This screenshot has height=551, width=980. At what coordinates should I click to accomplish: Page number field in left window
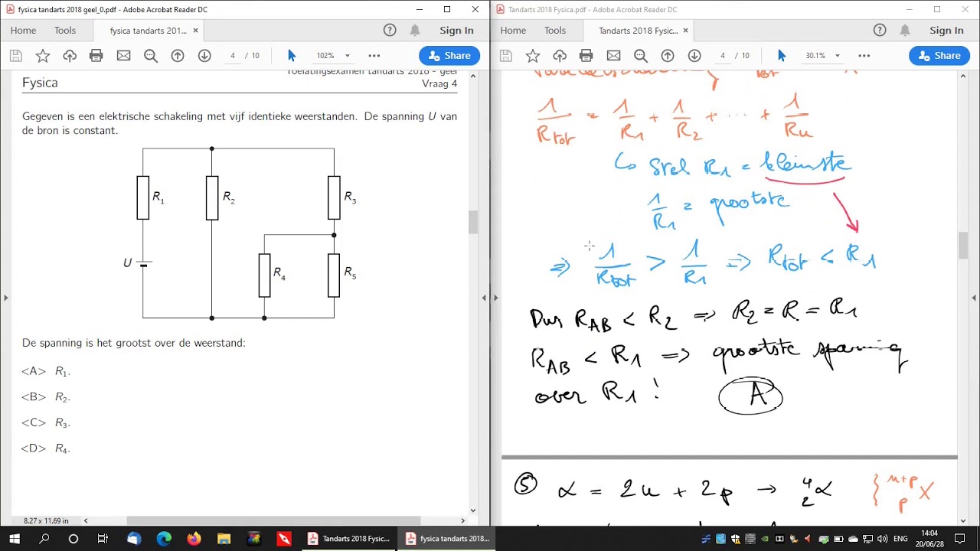232,56
